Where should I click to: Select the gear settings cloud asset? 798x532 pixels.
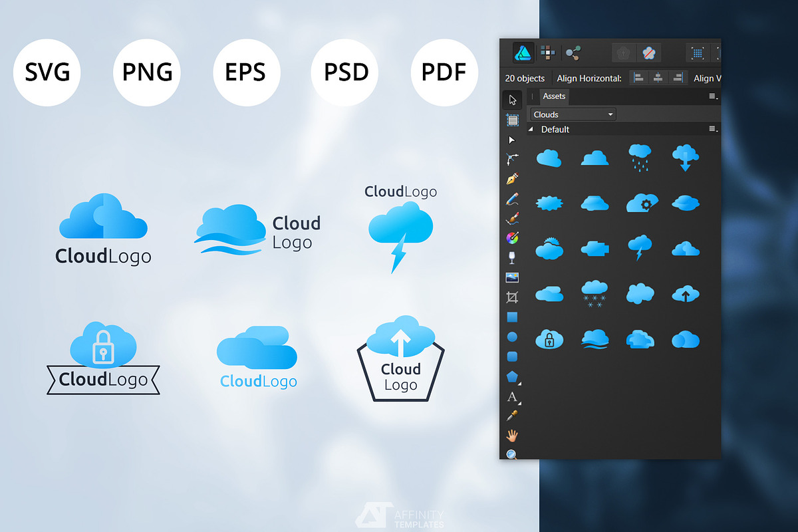(642, 203)
